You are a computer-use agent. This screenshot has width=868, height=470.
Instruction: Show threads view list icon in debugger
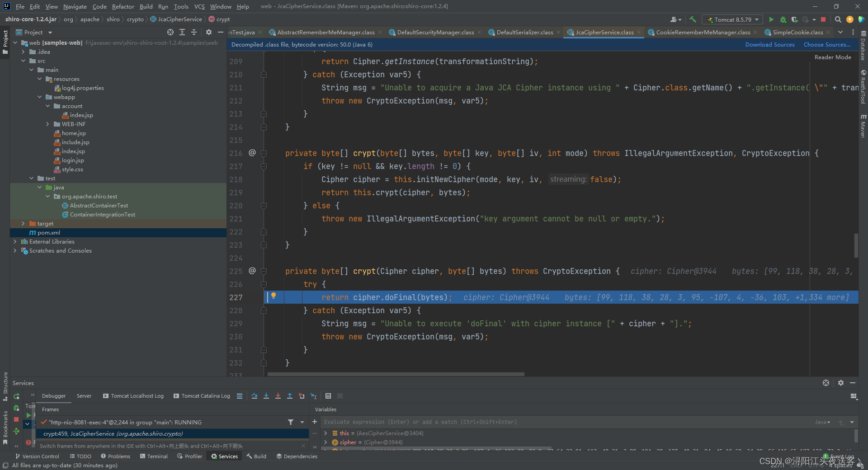240,396
